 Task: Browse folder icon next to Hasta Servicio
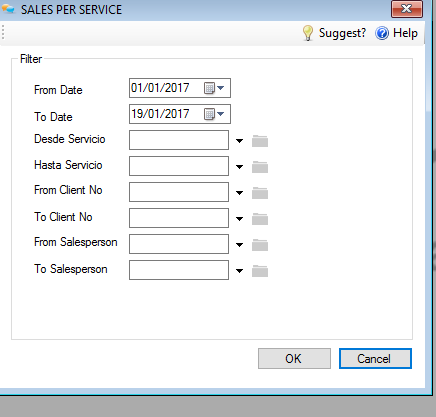point(260,167)
